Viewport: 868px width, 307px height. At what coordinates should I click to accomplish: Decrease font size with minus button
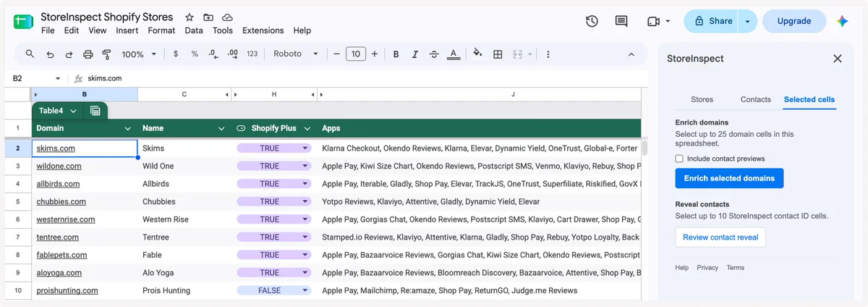click(x=336, y=54)
